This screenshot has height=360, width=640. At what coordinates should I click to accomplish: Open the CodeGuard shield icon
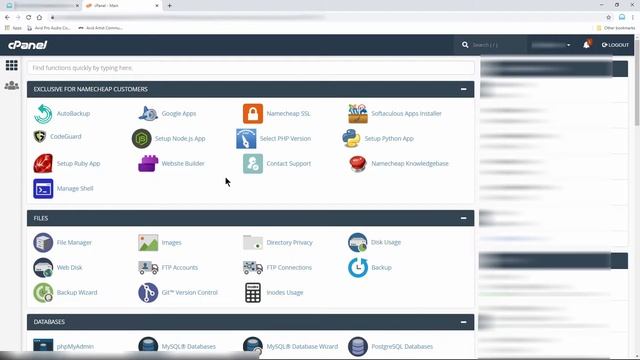(40, 136)
